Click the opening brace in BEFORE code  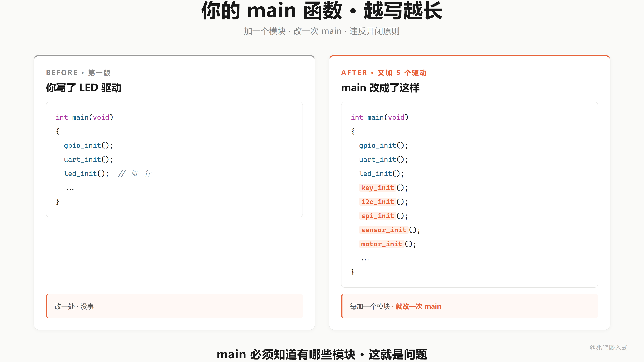click(58, 131)
